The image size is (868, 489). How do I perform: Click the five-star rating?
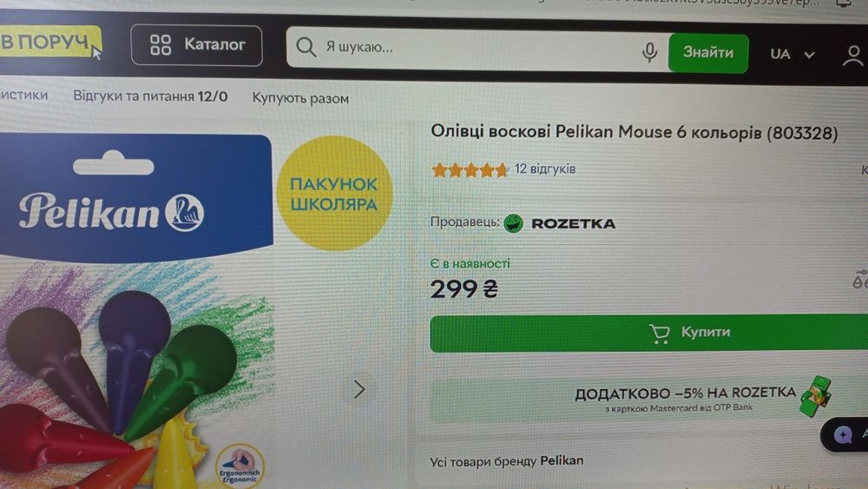pyautogui.click(x=470, y=169)
